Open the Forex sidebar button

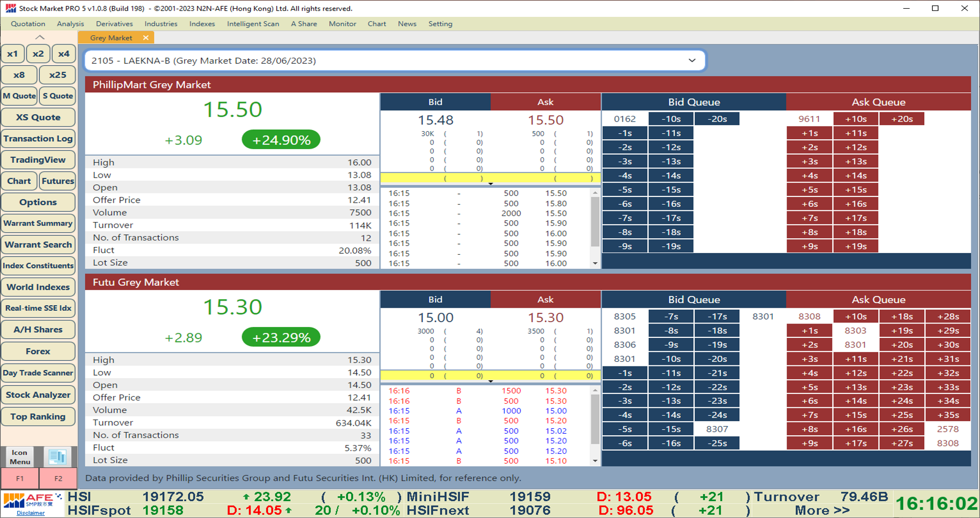click(x=38, y=351)
